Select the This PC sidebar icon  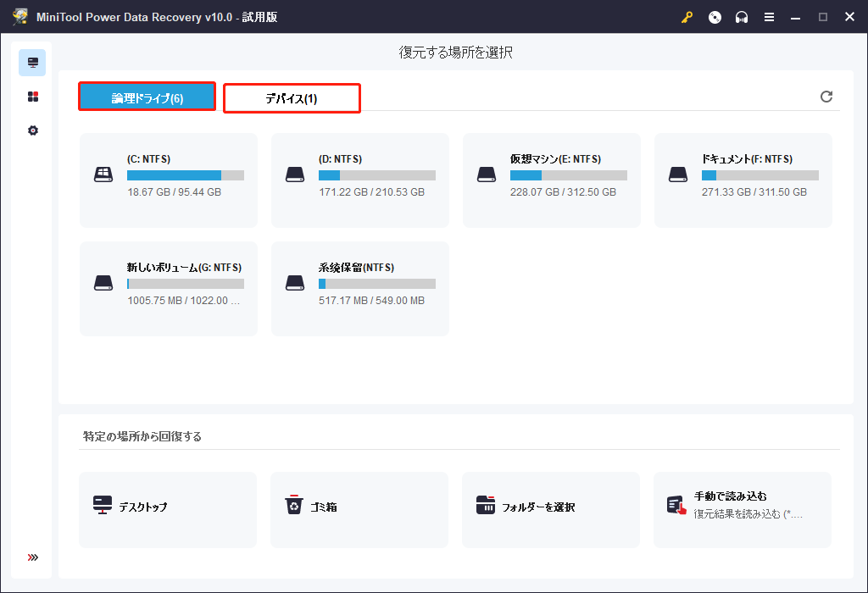coord(33,63)
